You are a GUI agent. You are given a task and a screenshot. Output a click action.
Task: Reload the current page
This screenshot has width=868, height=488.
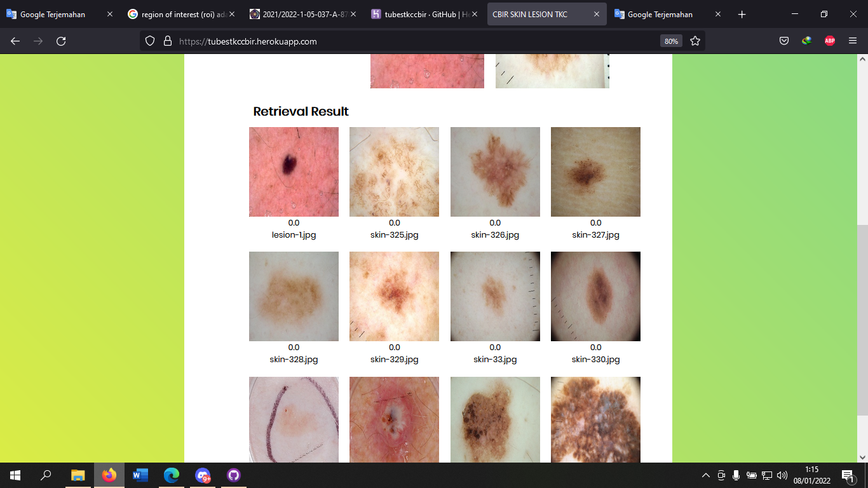click(x=60, y=40)
